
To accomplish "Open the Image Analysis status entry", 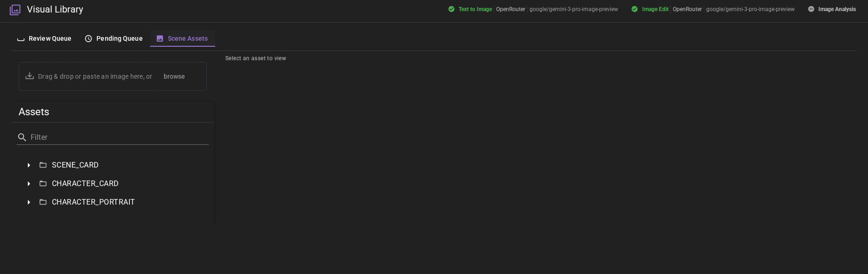I will tap(832, 9).
